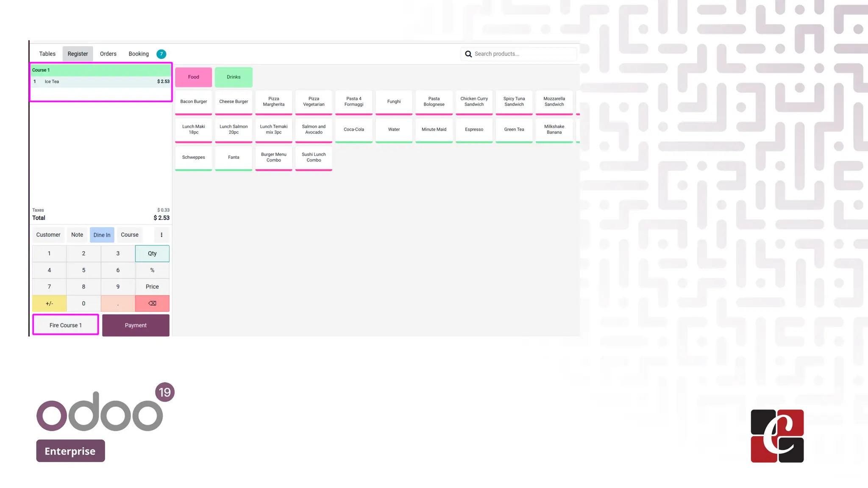Image resolution: width=868 pixels, height=488 pixels.
Task: Click the backspace delete key on numpad
Action: 152,303
